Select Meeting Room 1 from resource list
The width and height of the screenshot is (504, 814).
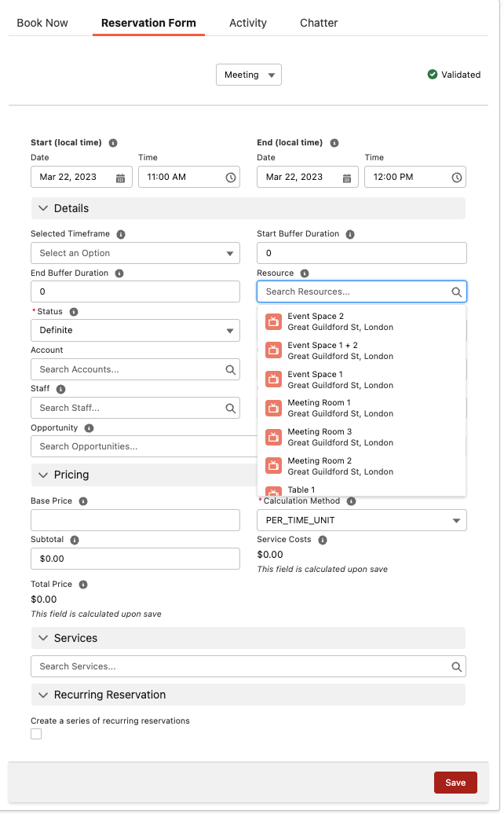340,408
